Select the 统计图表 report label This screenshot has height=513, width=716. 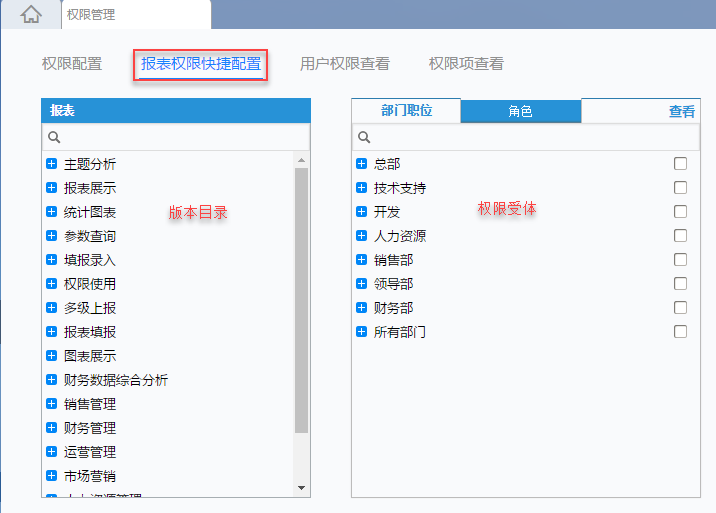[x=90, y=212]
